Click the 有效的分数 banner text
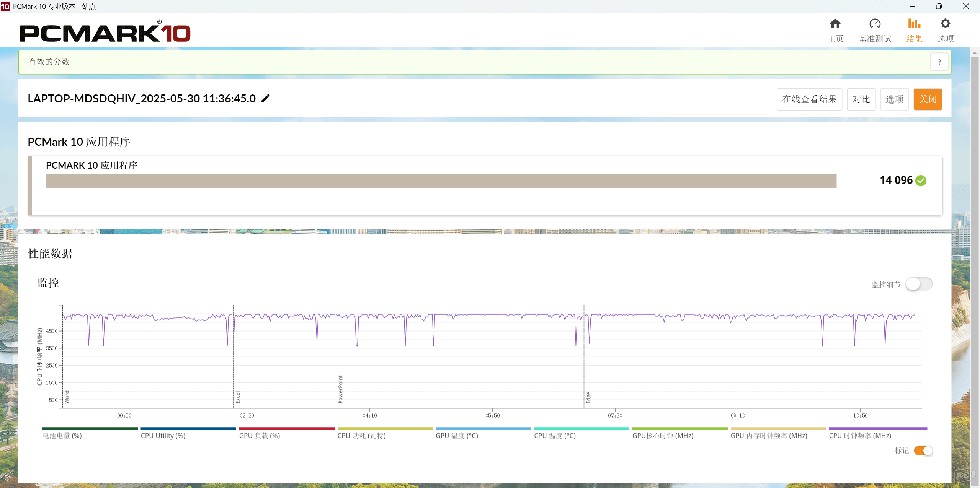The width and height of the screenshot is (980, 488). click(49, 62)
